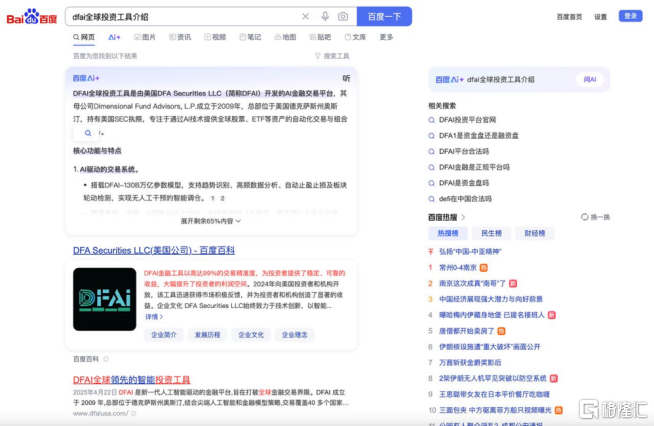Switch to the Ai+ tab
Screen dimensions: 654x426
[x=114, y=37]
